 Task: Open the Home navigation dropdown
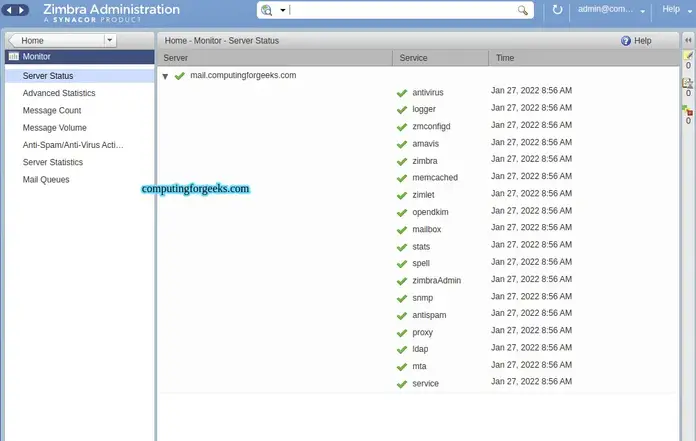click(x=110, y=40)
